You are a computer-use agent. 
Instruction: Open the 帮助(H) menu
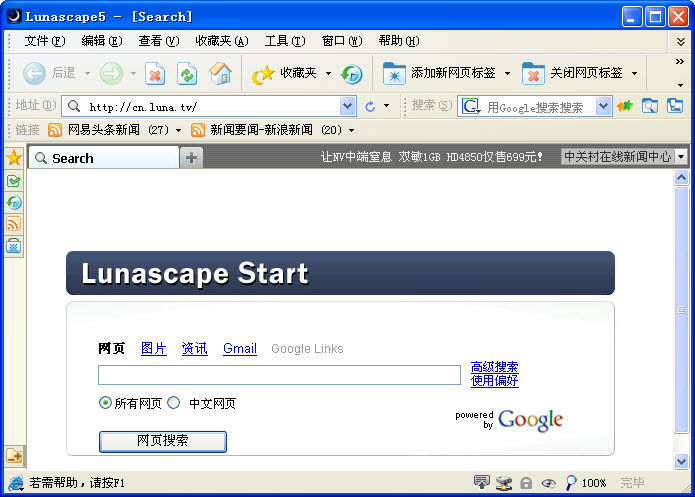coord(398,41)
